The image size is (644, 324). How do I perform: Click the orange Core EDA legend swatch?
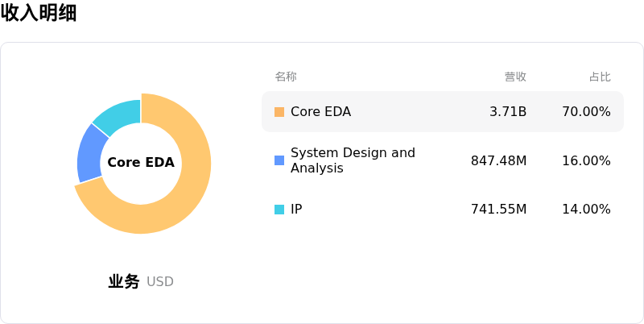point(279,112)
